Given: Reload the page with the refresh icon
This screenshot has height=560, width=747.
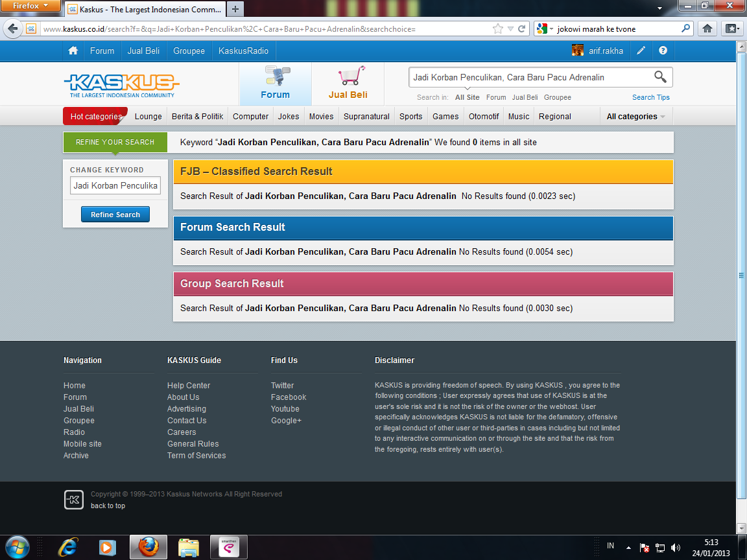Looking at the screenshot, I should 521,29.
